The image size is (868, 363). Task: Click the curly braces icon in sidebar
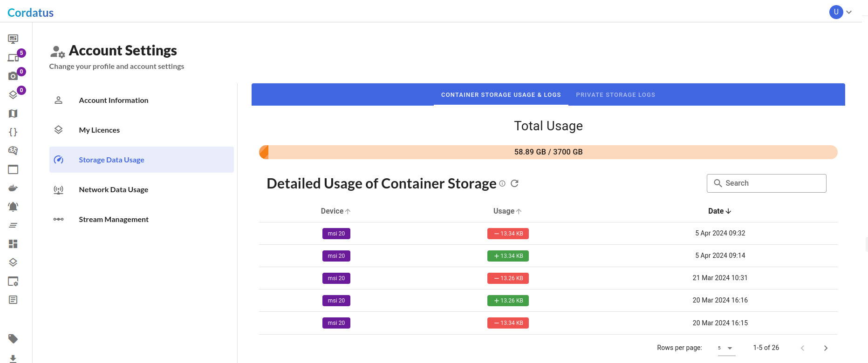(13, 132)
